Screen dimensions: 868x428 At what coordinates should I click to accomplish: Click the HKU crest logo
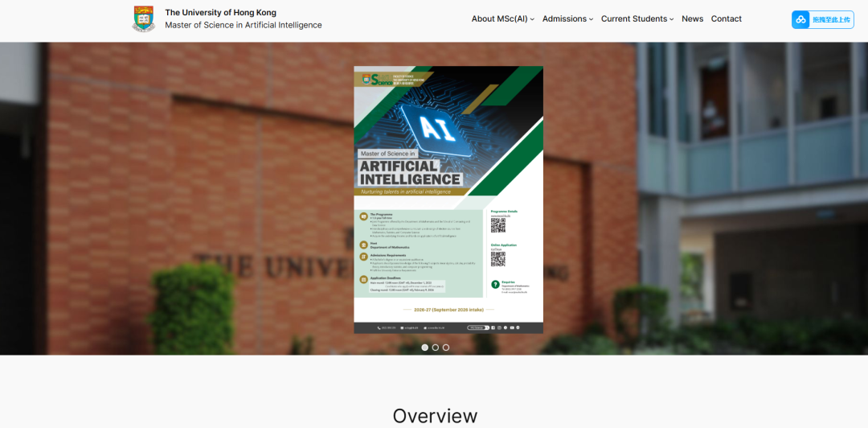pos(144,19)
